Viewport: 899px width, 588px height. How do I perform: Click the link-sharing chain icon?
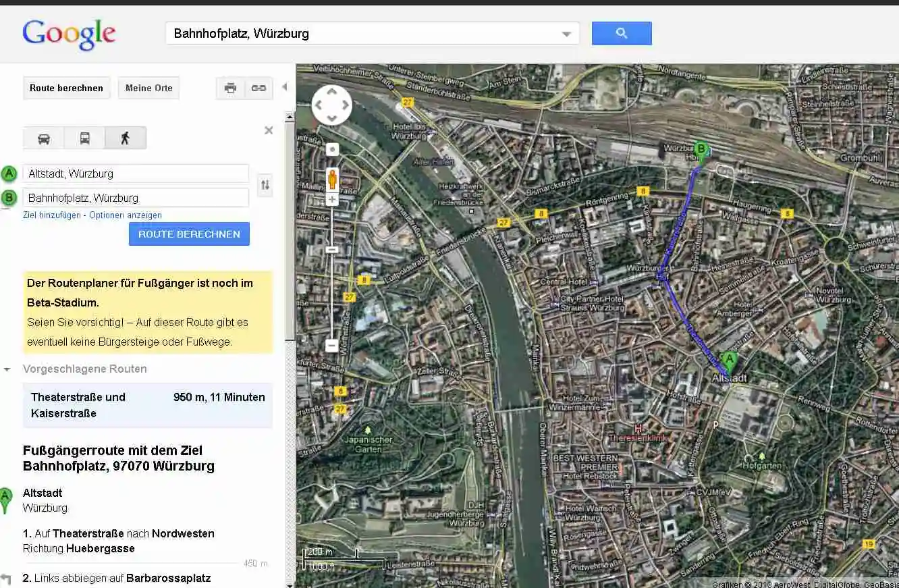coord(258,88)
